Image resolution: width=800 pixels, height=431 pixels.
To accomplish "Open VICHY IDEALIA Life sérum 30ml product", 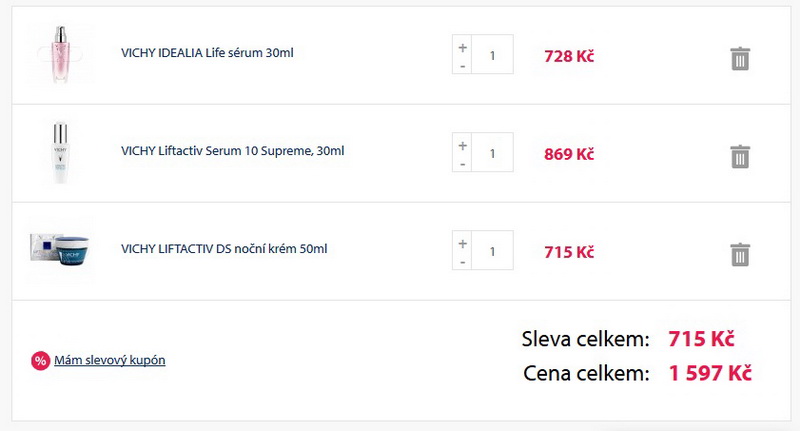I will [207, 53].
